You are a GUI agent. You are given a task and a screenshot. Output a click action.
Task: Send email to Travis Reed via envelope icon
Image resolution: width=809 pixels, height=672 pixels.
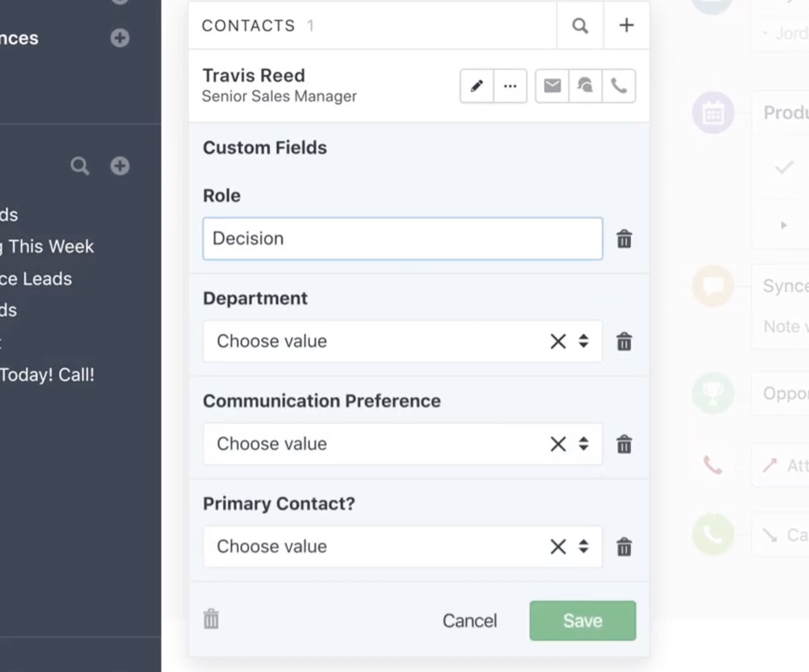click(552, 86)
